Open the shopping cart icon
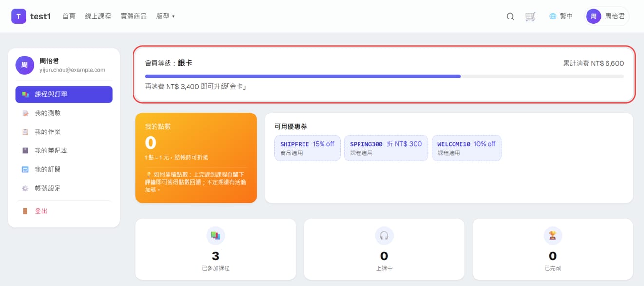This screenshot has height=286, width=644. tap(530, 17)
